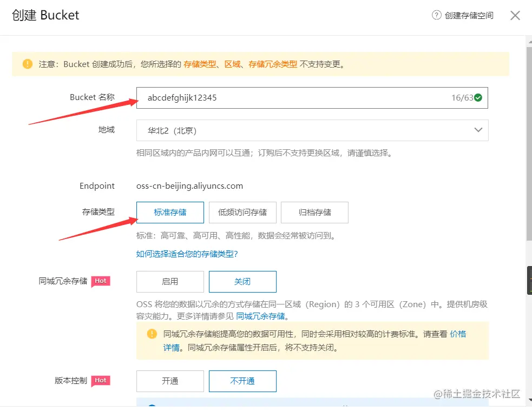
Task: Select 归档存储 storage type
Action: 314,213
